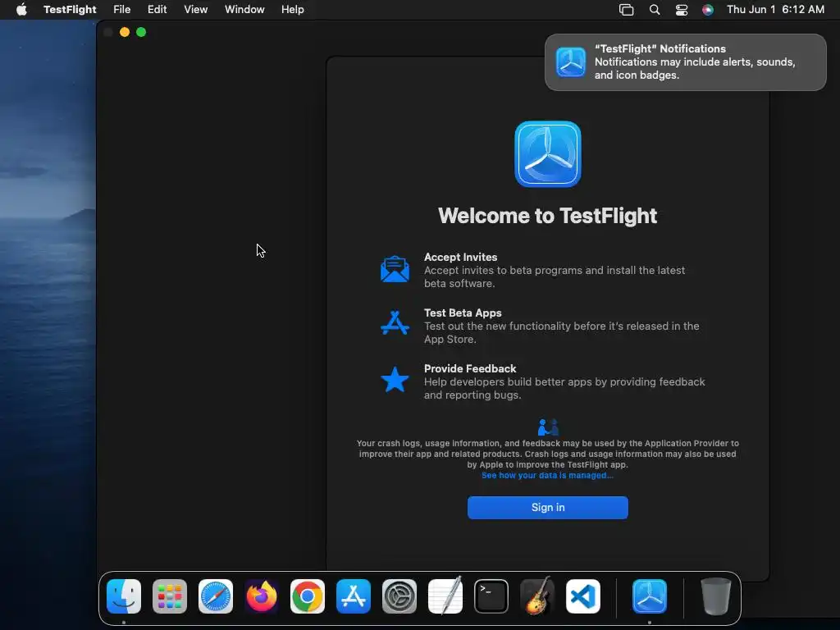Open TextEdit from the Dock
The image size is (840, 630).
(x=445, y=596)
